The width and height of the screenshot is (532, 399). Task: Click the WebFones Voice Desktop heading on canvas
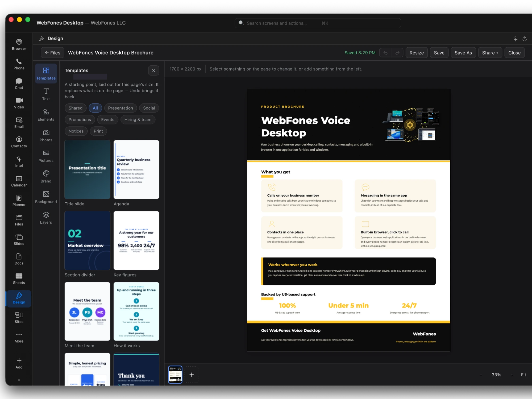tap(306, 127)
